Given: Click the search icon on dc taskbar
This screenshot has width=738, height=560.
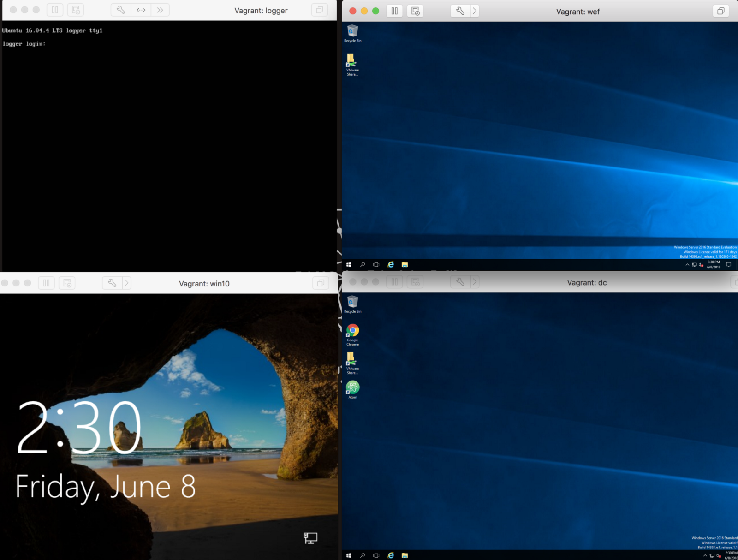Looking at the screenshot, I should click(x=363, y=555).
